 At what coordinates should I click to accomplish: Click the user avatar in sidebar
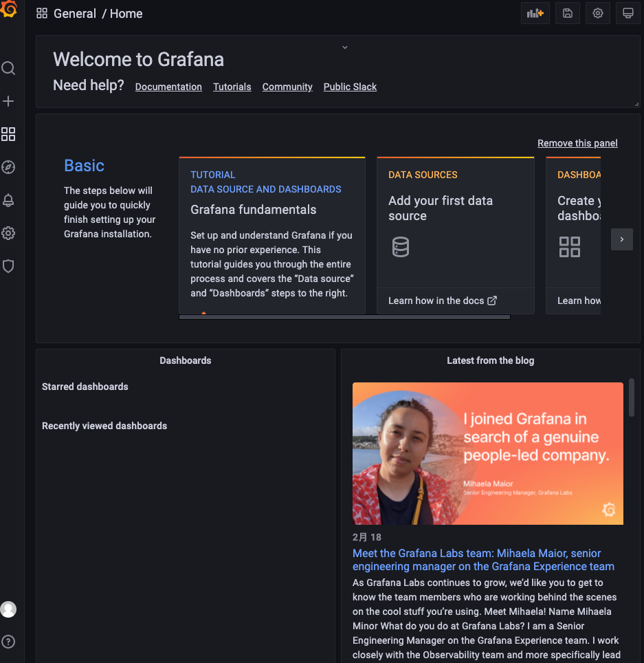coord(8,609)
